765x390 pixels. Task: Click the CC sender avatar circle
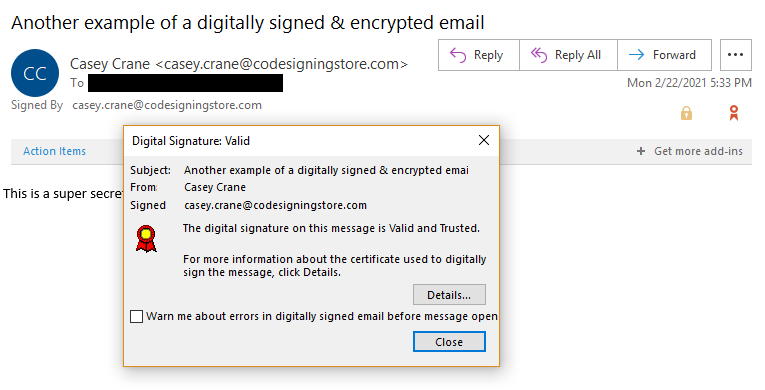35,73
